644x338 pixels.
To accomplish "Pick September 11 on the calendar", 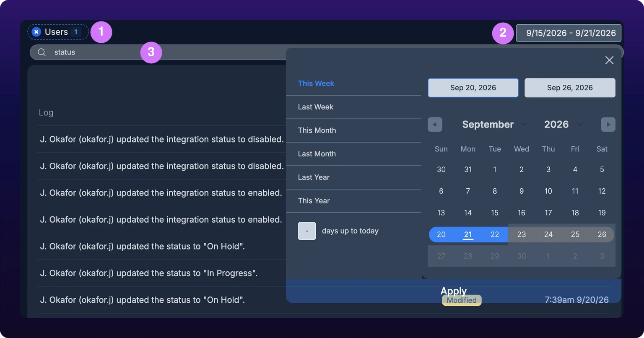I will pos(575,191).
